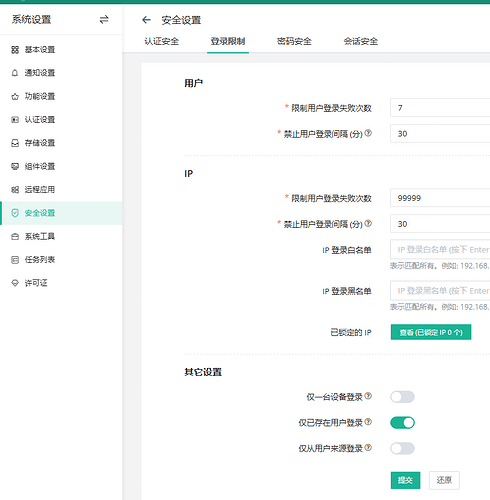Click the back arrow beside 安全设置

pyautogui.click(x=146, y=20)
